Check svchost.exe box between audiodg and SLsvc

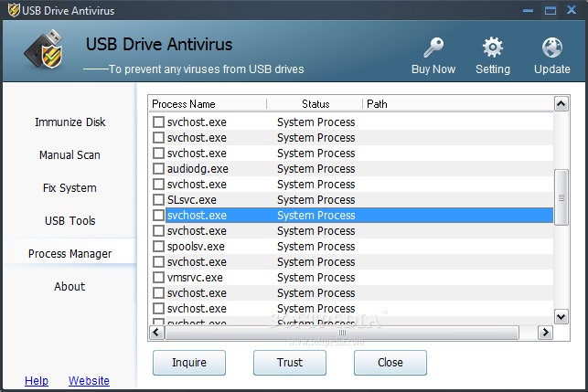pos(158,184)
